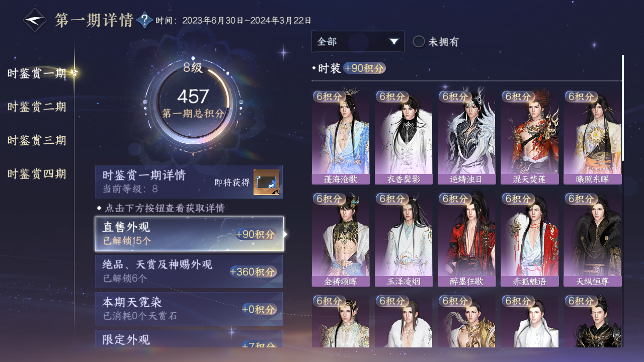The height and width of the screenshot is (362, 644).
Task: Open 本期天霓染 points section
Action: pos(189,309)
